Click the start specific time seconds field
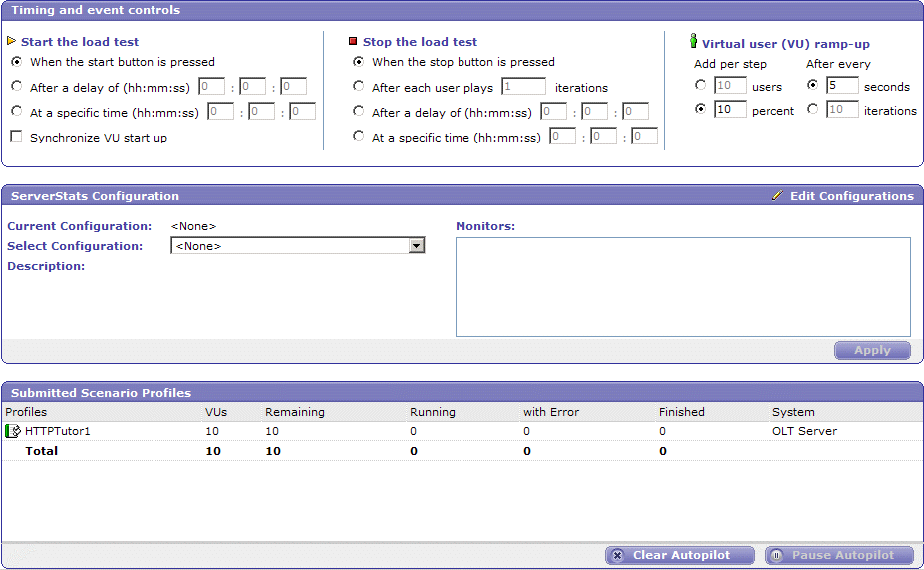 click(x=302, y=111)
